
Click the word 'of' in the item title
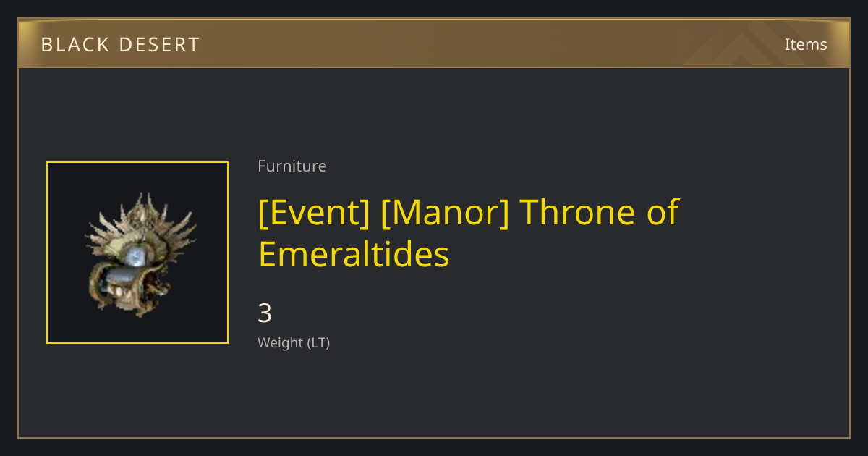point(655,211)
